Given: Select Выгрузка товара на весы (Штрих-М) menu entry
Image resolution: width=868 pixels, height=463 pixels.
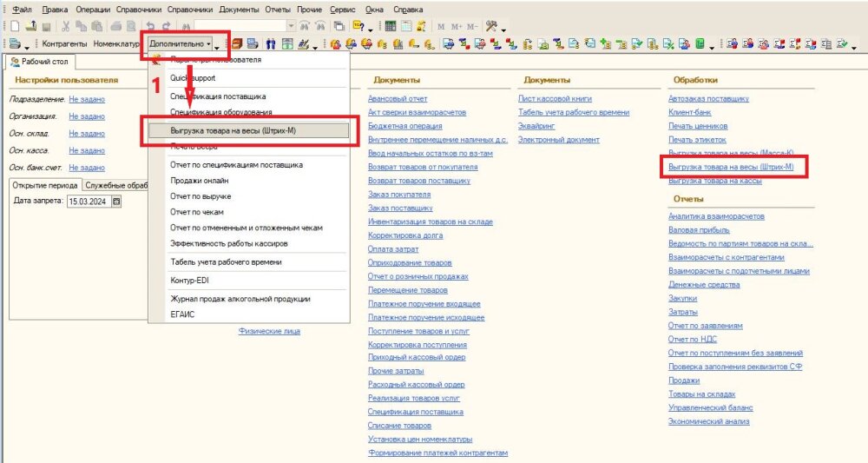Looking at the screenshot, I should [x=248, y=130].
